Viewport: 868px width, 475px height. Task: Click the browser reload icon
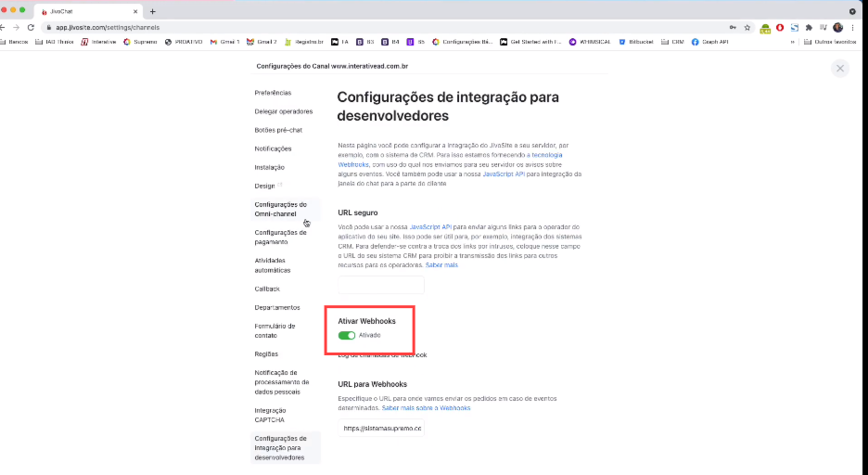(x=31, y=28)
